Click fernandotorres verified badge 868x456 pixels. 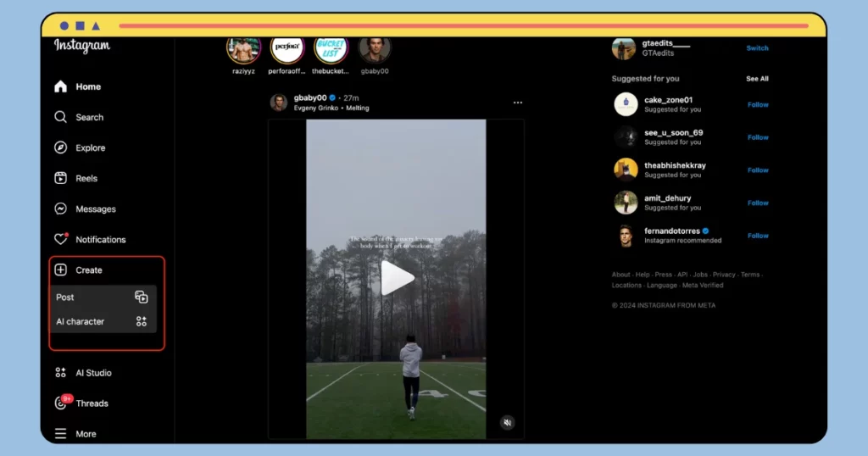click(706, 231)
